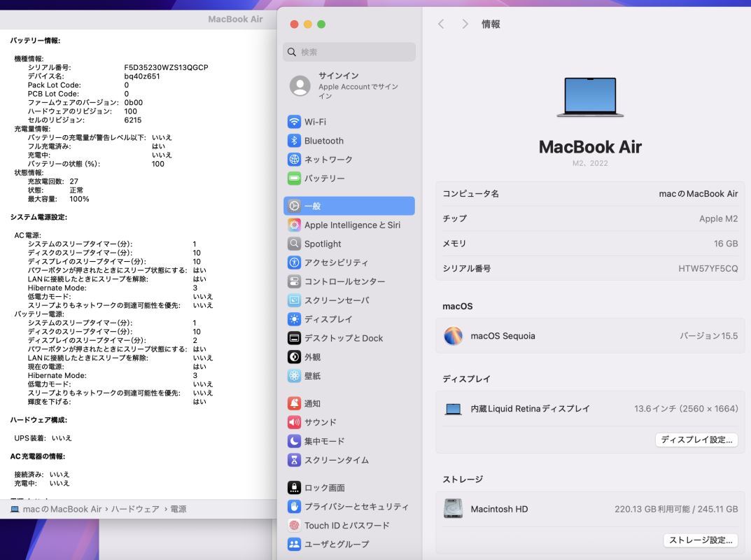Select device name bq40z651
This screenshot has width=751, height=560.
[142, 76]
